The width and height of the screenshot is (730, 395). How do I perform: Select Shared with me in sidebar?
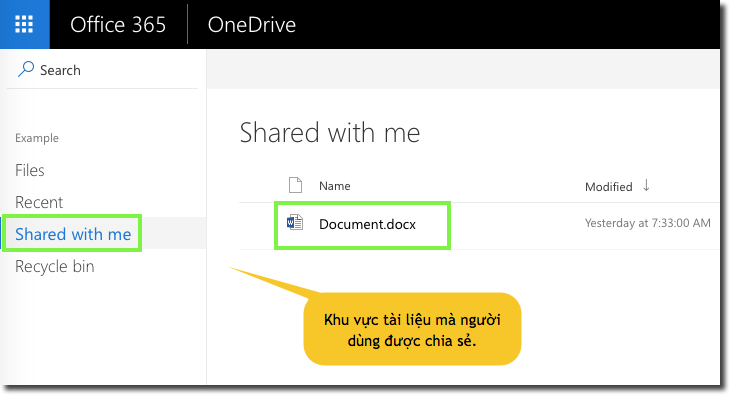[x=73, y=234]
